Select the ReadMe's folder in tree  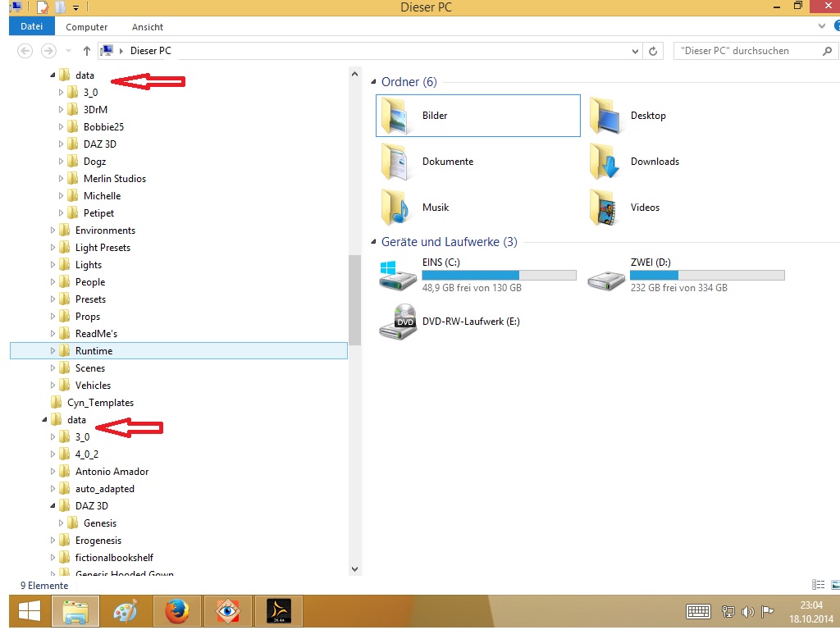(x=96, y=334)
